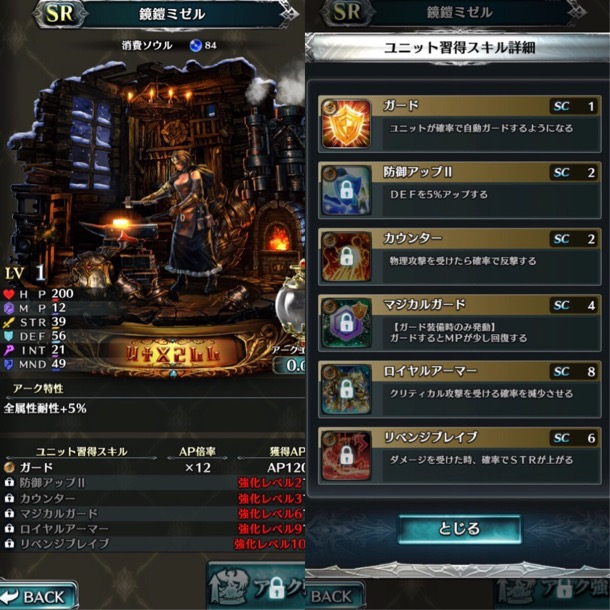Image resolution: width=610 pixels, height=610 pixels.
Task: Tap the locked アーク強化 button
Action: 257,587
